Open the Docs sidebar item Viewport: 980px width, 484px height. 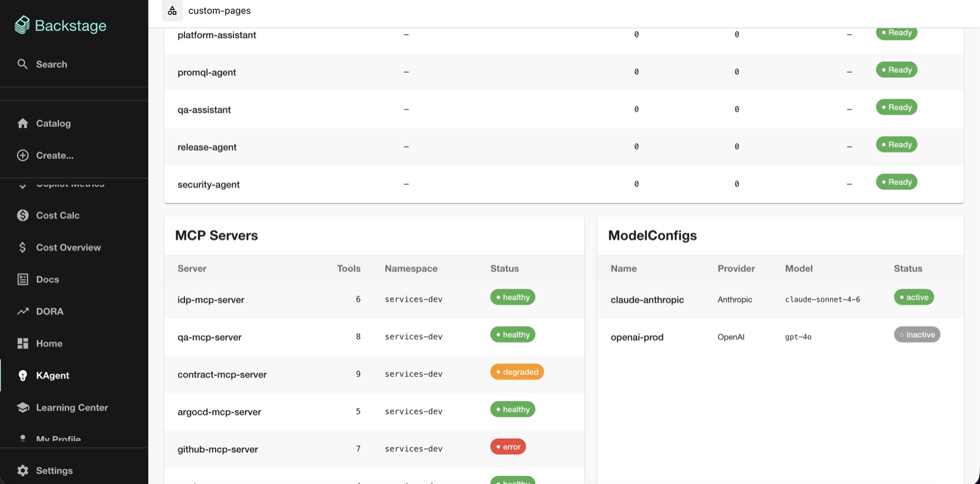[74, 279]
